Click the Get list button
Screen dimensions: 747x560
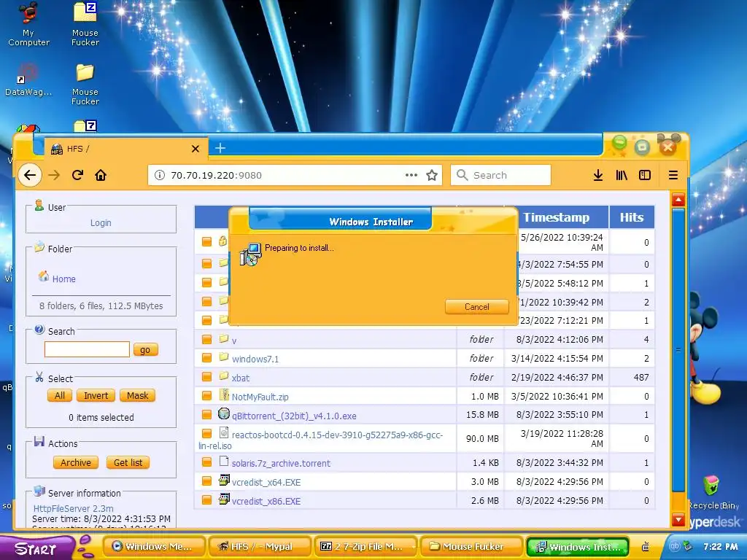point(128,463)
